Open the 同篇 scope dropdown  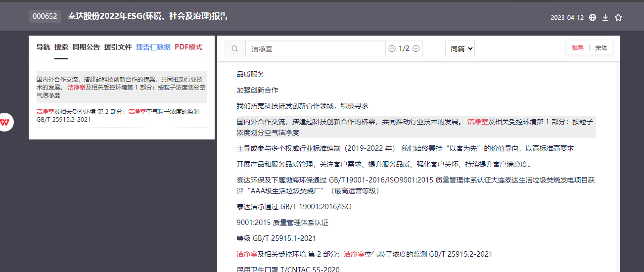click(460, 48)
